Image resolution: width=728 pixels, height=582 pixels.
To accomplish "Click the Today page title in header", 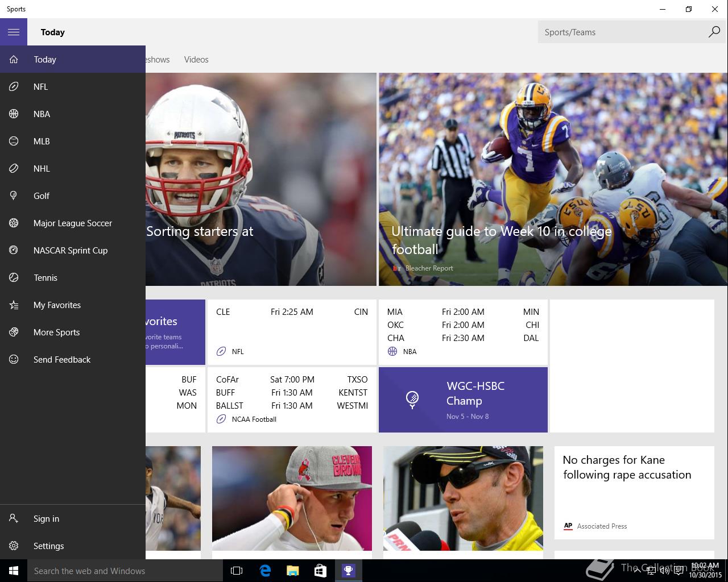I will pyautogui.click(x=53, y=32).
